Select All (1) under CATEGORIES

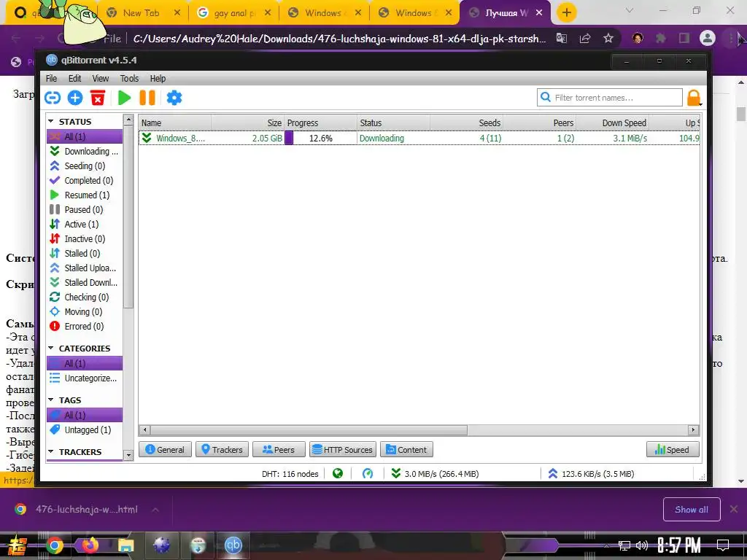(x=85, y=363)
